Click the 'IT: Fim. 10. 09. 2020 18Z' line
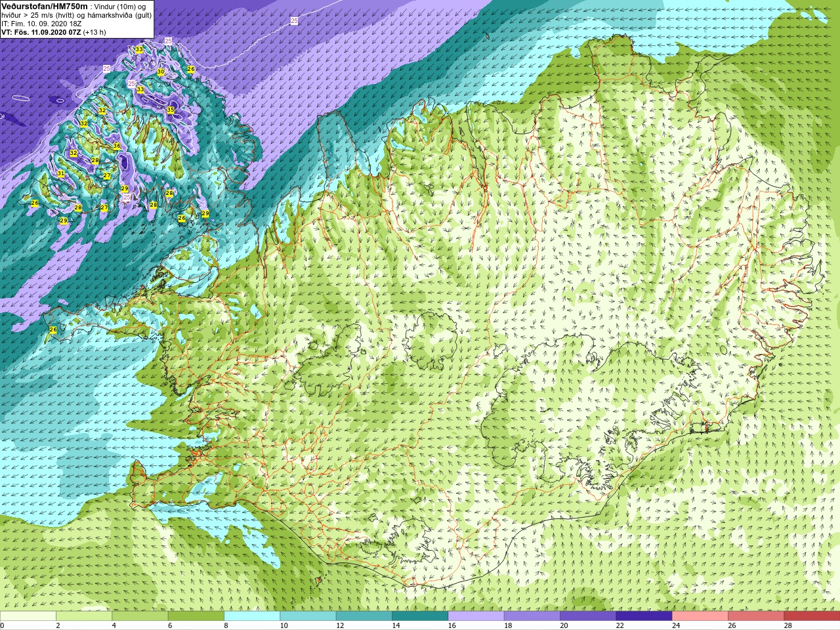 tap(41, 24)
